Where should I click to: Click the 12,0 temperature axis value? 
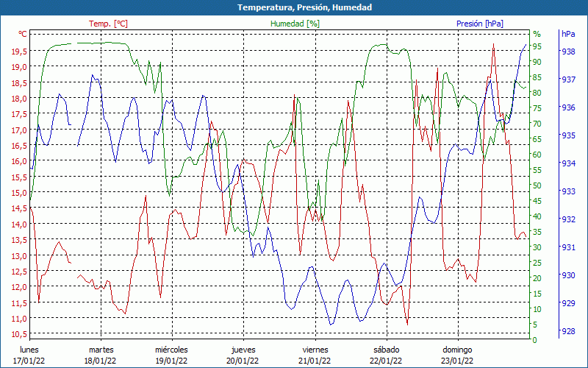[x=19, y=287]
